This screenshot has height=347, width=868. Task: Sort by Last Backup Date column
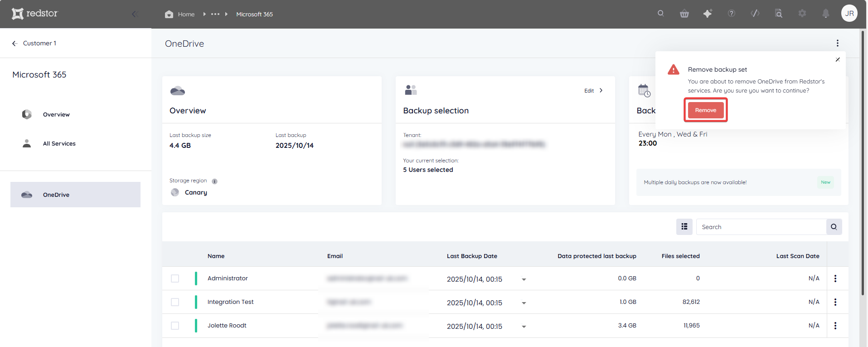pyautogui.click(x=472, y=256)
